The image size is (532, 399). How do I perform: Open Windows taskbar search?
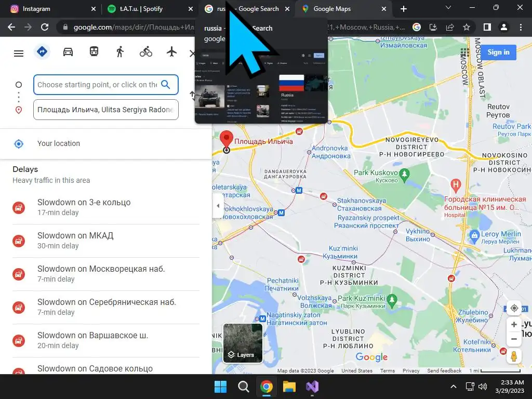coord(243,387)
